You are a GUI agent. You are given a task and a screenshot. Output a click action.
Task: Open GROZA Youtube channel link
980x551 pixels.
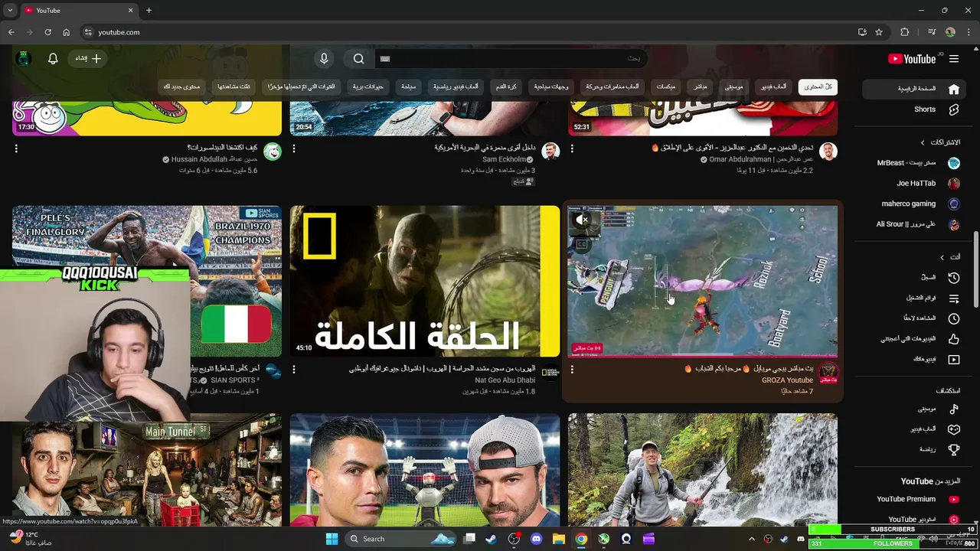pos(787,380)
